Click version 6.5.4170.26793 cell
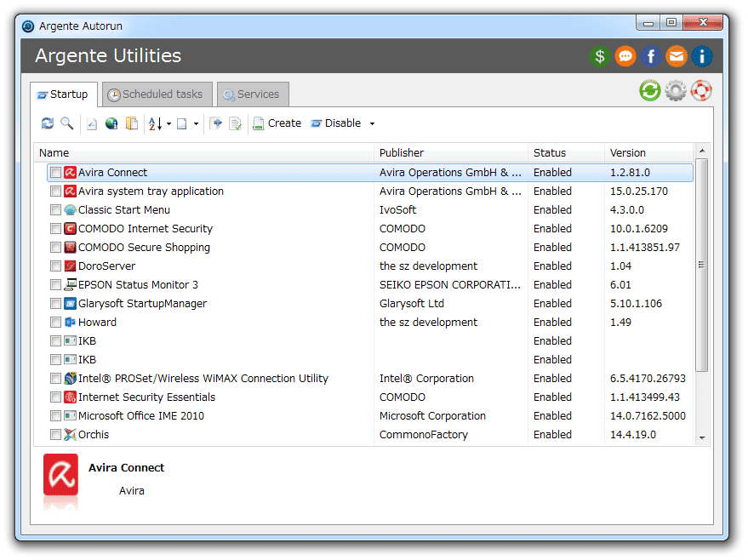748x560 pixels. [648, 379]
